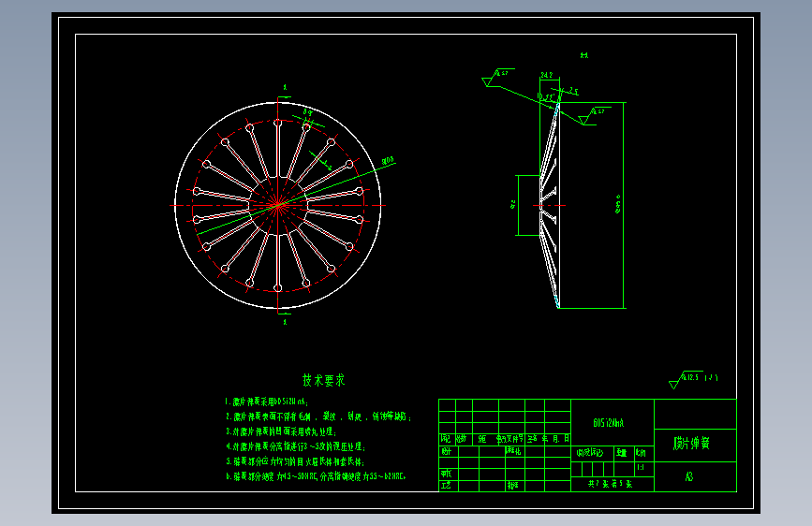Click the 膜片弹簧 part name in the title block
Screen dimensions: 812x526
[691, 443]
